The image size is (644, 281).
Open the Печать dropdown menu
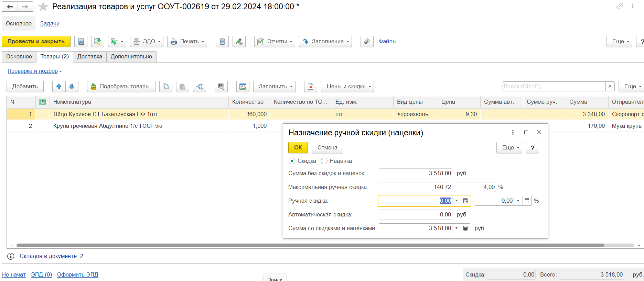[187, 42]
